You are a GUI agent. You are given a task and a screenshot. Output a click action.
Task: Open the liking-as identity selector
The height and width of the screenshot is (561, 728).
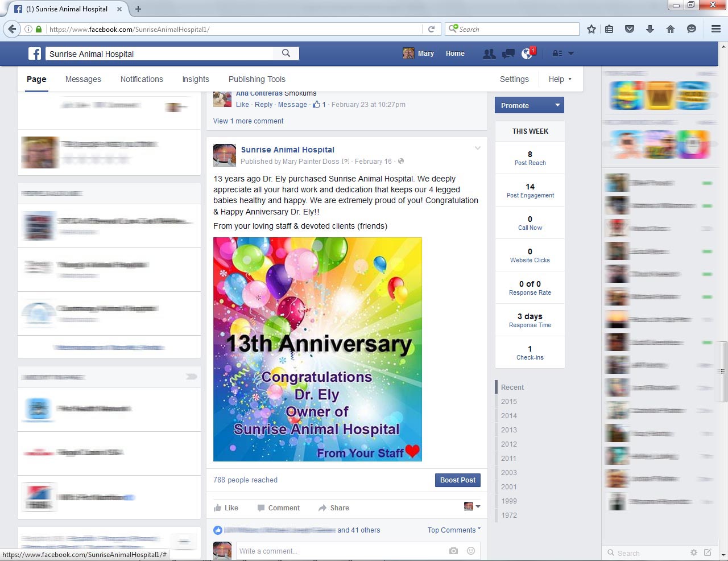pos(472,506)
